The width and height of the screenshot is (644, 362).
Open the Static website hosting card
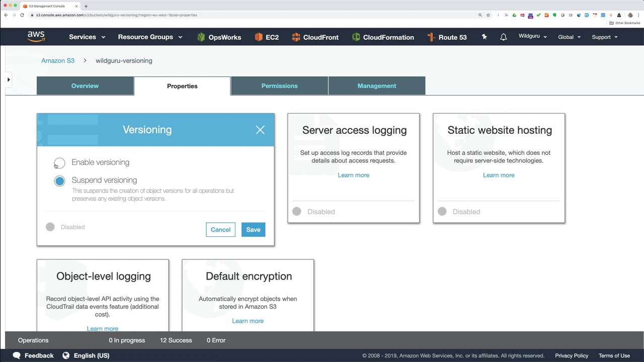(x=499, y=168)
